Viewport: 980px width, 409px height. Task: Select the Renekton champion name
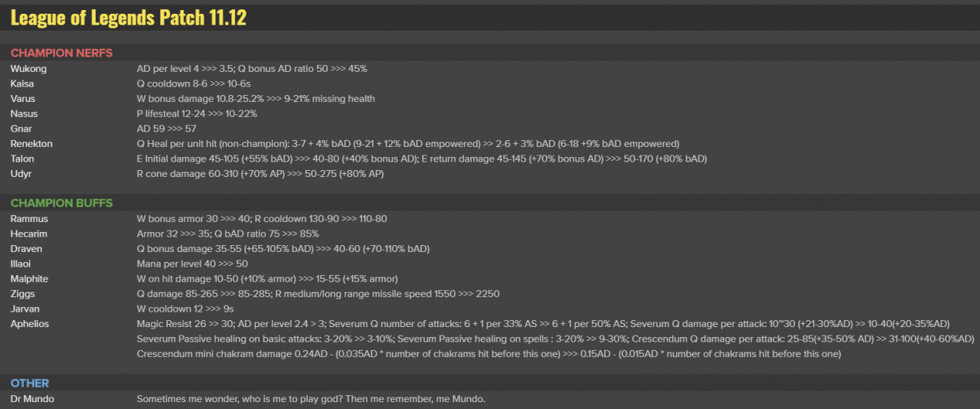(x=31, y=144)
